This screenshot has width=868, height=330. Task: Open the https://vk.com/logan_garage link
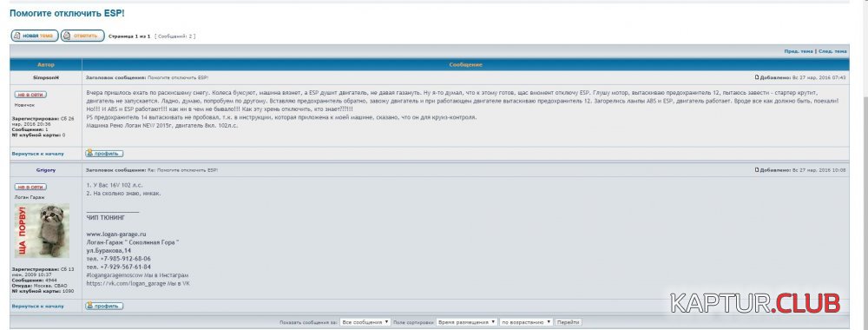tap(126, 283)
